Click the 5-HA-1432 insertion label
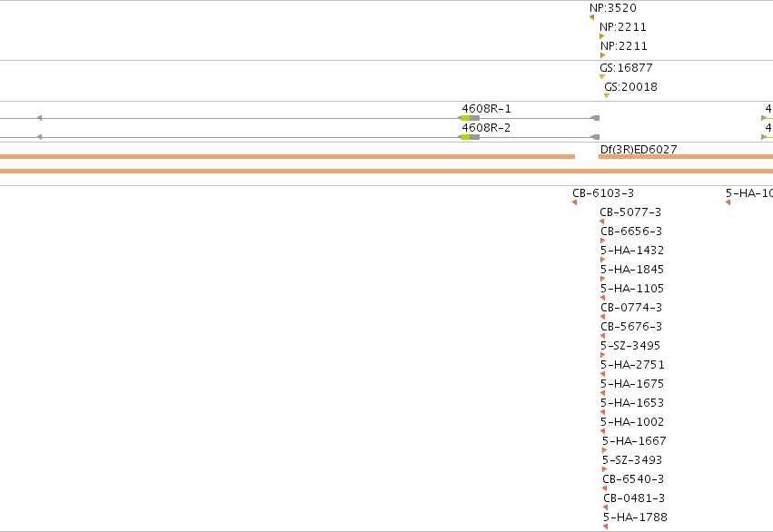 click(632, 251)
